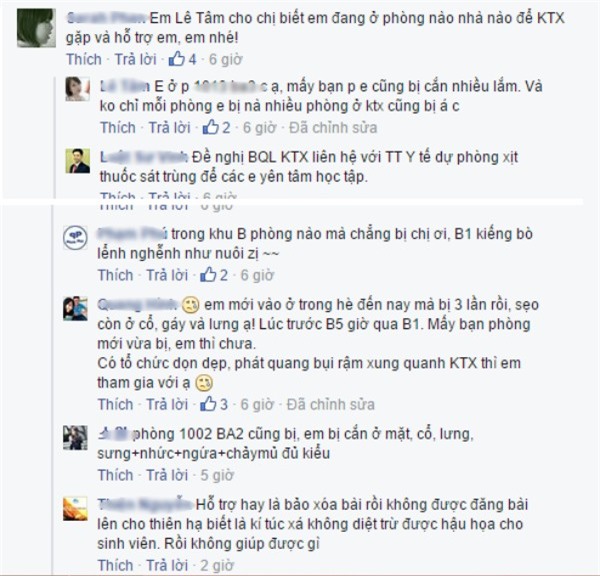
Task: Click the thumbs-up icon beside Lê Tâm's reply
Action: [210, 127]
